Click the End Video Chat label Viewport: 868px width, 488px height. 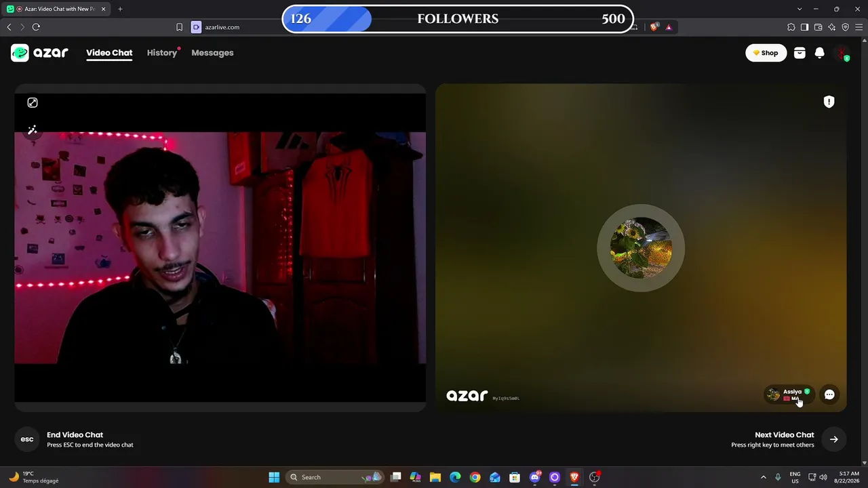pos(75,435)
